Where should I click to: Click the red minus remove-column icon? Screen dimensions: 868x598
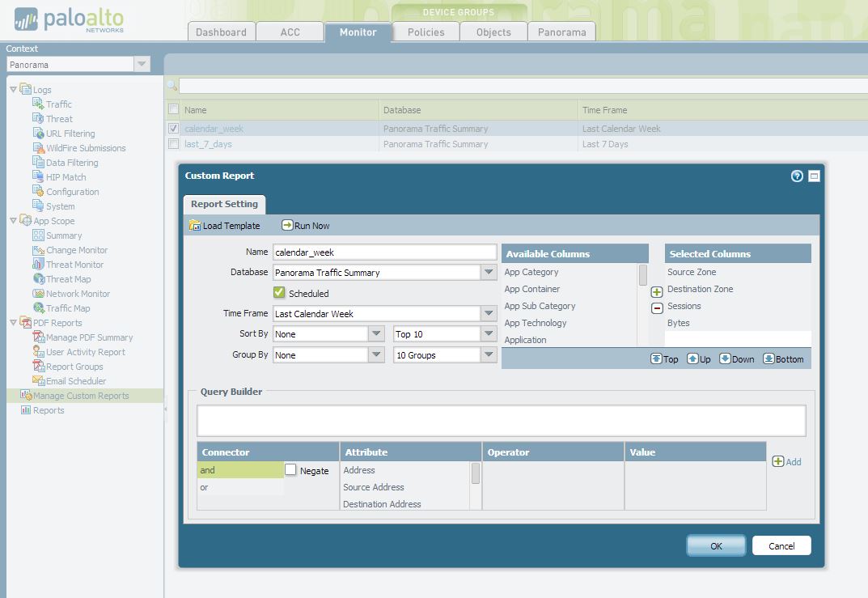click(x=657, y=307)
